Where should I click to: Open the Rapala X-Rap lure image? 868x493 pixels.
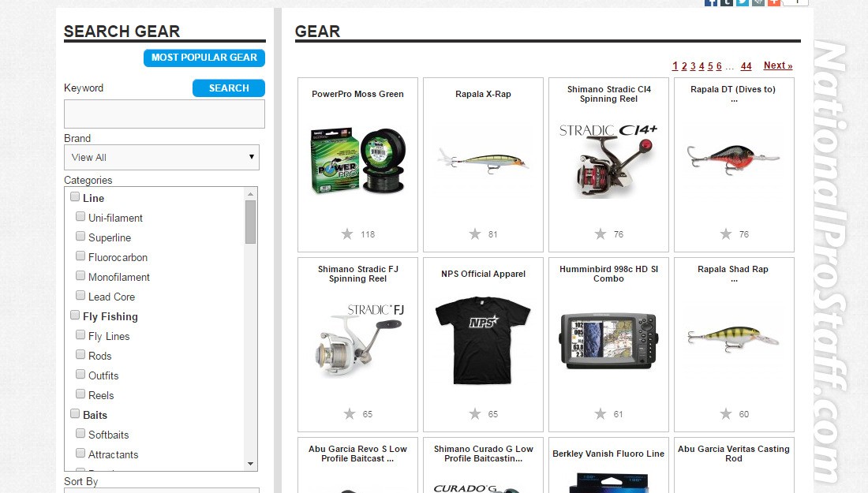pyautogui.click(x=483, y=161)
